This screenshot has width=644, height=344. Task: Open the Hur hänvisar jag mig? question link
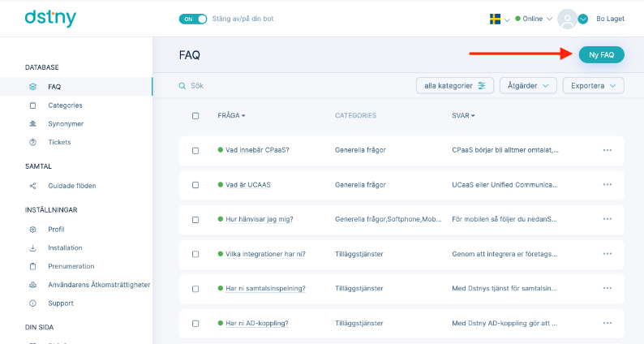click(260, 220)
